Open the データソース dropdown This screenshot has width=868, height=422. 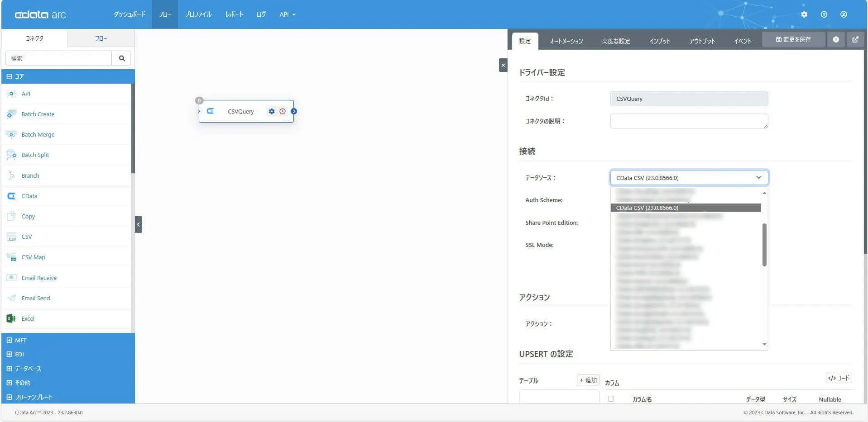coord(689,178)
